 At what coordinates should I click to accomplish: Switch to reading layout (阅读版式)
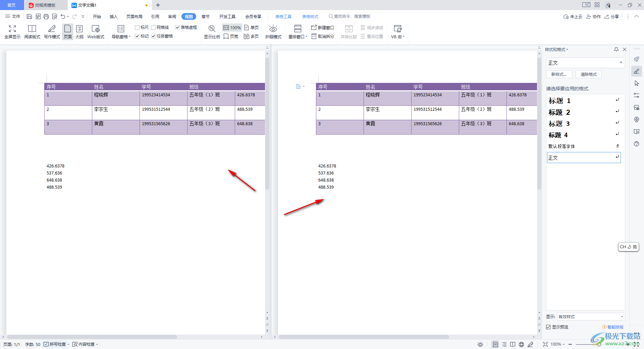(32, 32)
